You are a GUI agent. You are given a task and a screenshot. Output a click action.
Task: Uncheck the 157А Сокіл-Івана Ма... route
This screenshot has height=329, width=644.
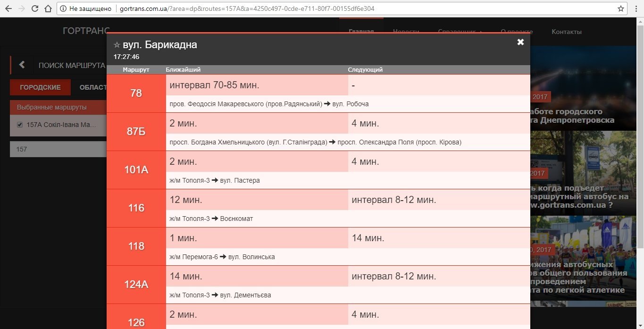(19, 125)
